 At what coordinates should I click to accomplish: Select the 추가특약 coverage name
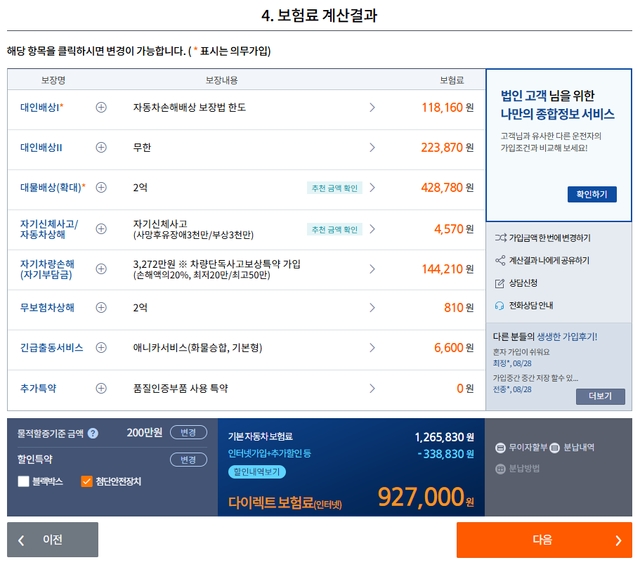38,388
